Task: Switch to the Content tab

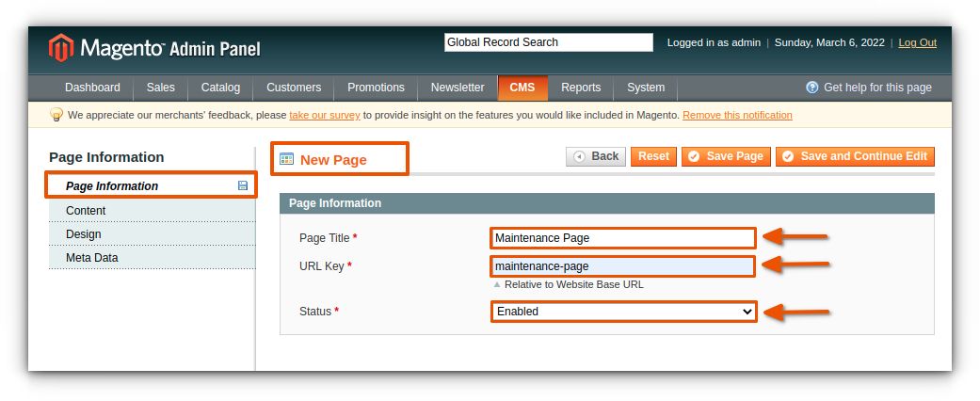Action: coord(152,211)
